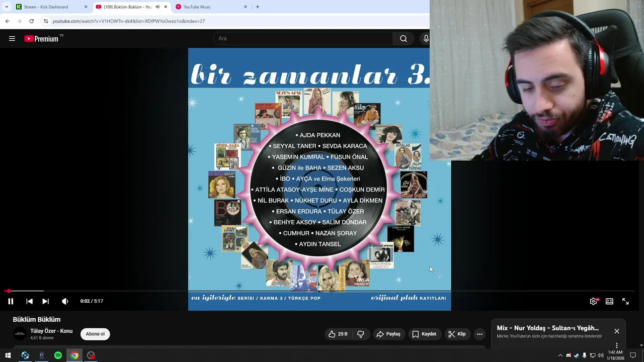Switch to theater mode view

pyautogui.click(x=609, y=301)
